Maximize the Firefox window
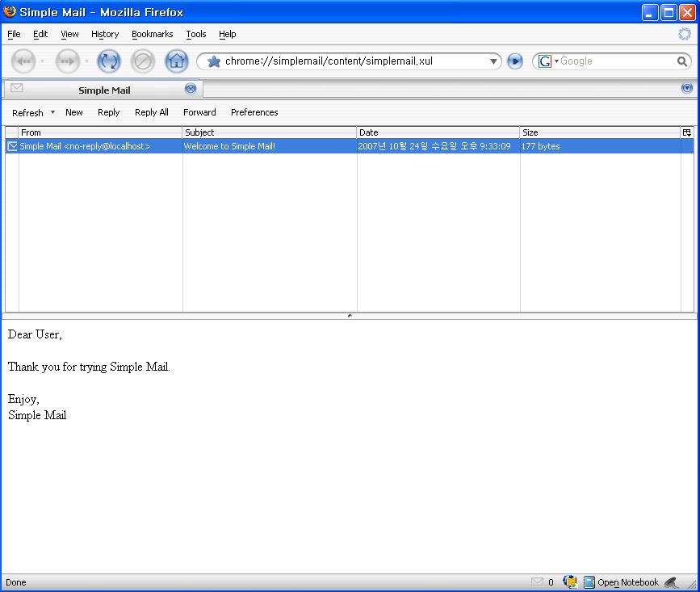Image resolution: width=700 pixels, height=592 pixels. (669, 12)
